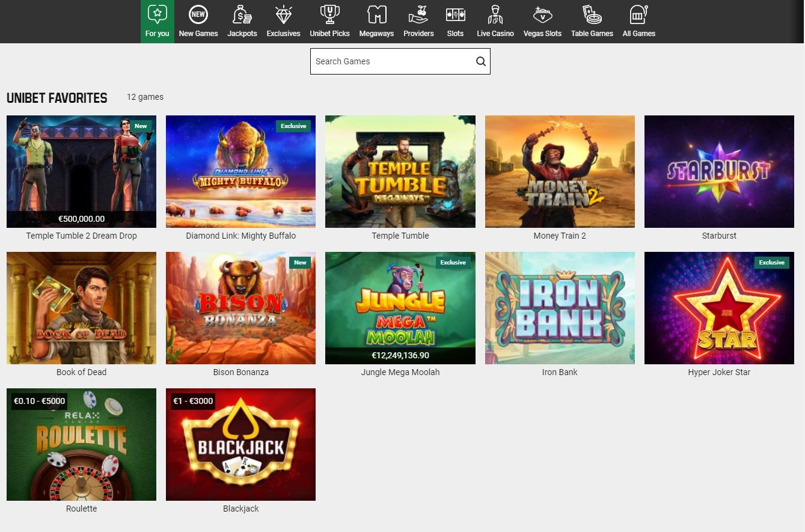Click the Roulette title text
The width and height of the screenshot is (805, 532).
81,509
